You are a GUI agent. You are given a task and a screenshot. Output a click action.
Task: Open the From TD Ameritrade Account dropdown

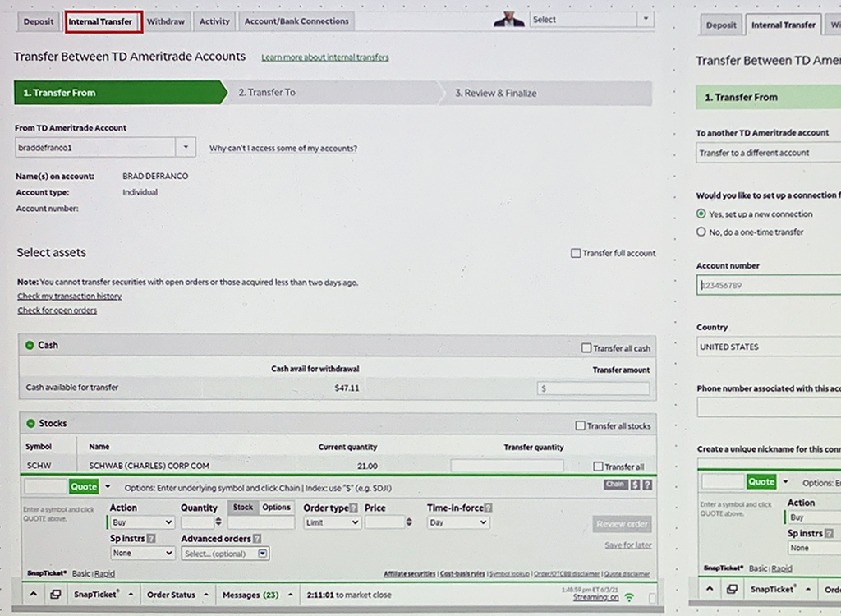(x=186, y=148)
